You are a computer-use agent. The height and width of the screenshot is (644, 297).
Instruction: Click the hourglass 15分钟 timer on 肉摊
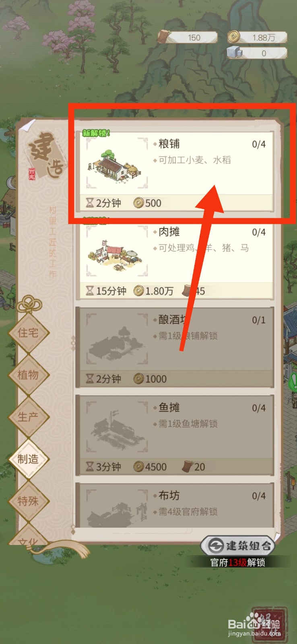tap(106, 291)
